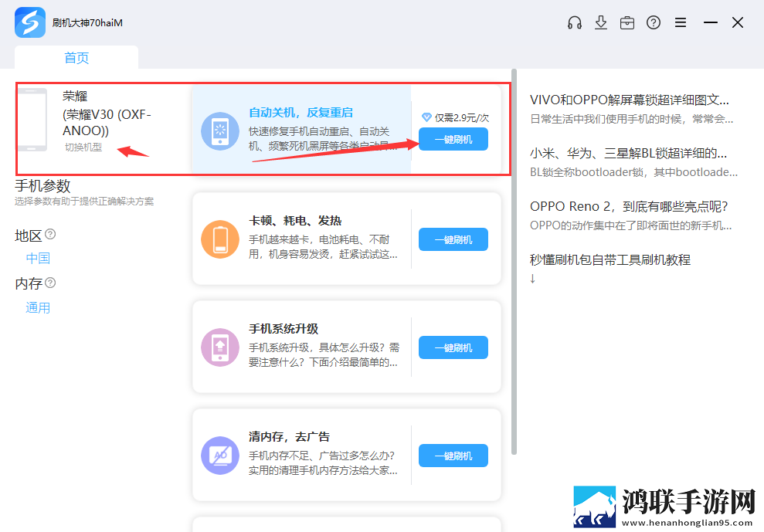The height and width of the screenshot is (532, 764).
Task: Click the 清内存，去广告 AD icon
Action: (220, 456)
